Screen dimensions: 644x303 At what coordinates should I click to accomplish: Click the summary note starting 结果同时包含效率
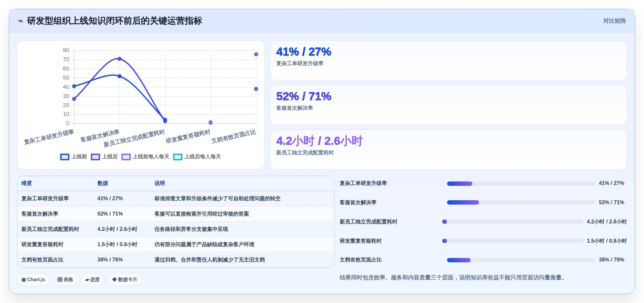[x=453, y=278]
